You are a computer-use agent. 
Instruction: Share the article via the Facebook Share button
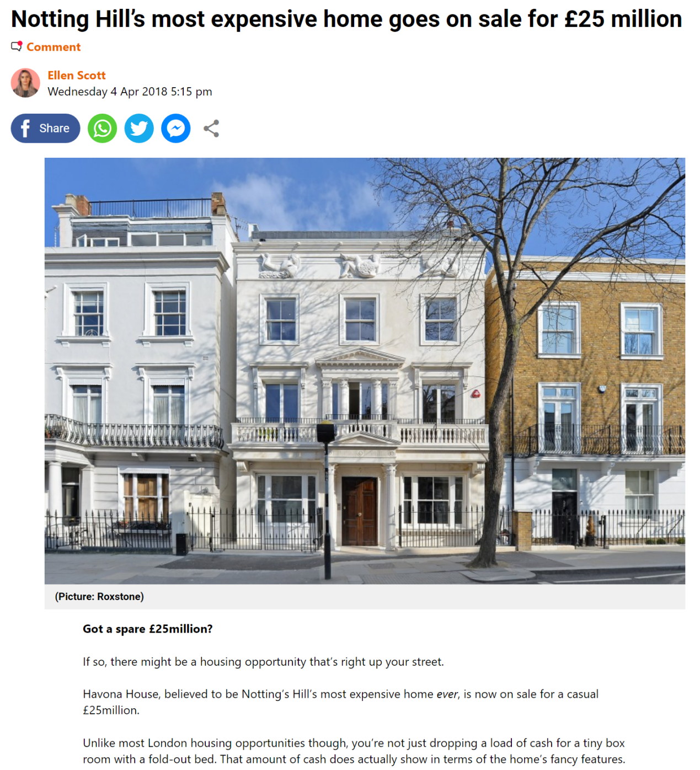point(45,129)
